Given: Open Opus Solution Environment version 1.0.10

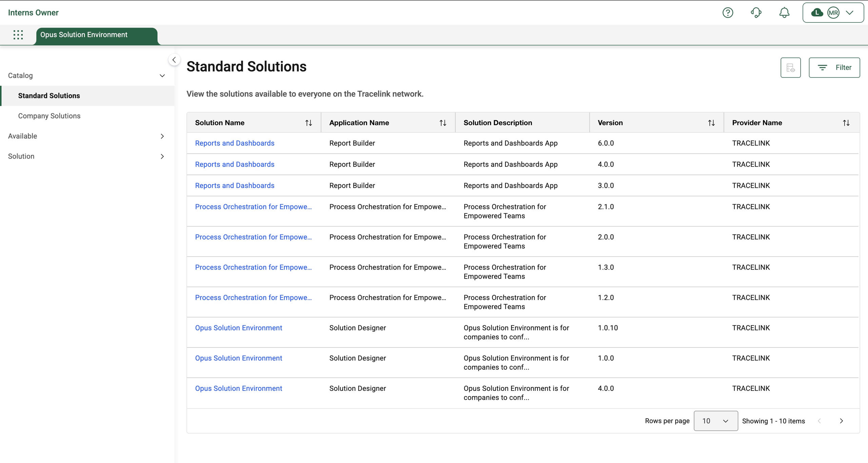Looking at the screenshot, I should tap(238, 328).
